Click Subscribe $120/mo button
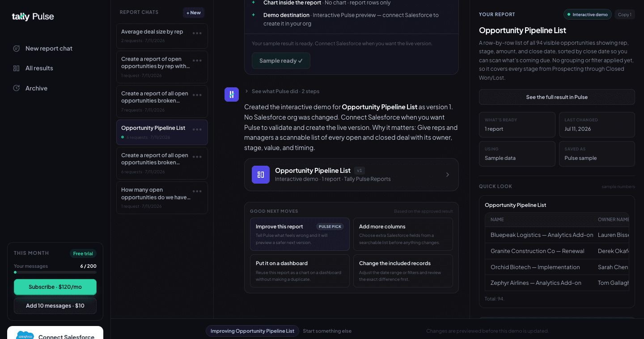 (55, 287)
